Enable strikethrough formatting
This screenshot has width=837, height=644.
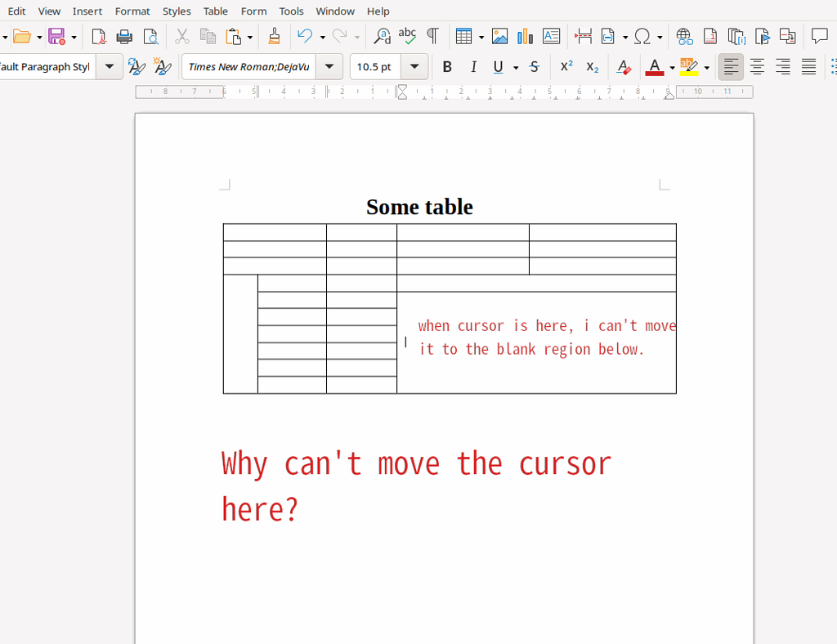(x=534, y=66)
